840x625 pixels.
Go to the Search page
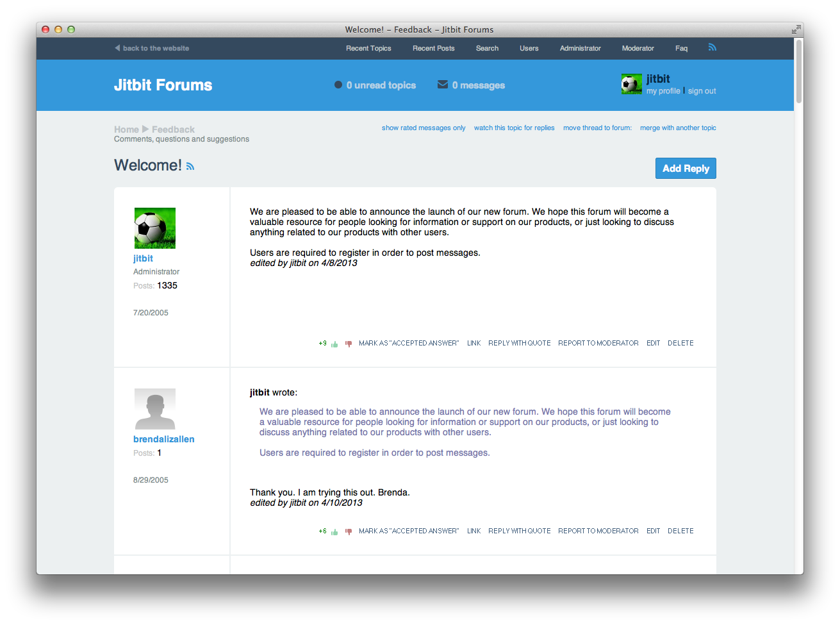click(x=487, y=48)
